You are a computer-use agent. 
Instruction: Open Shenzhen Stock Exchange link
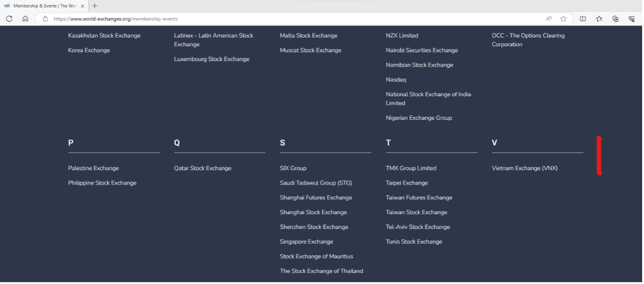314,228
